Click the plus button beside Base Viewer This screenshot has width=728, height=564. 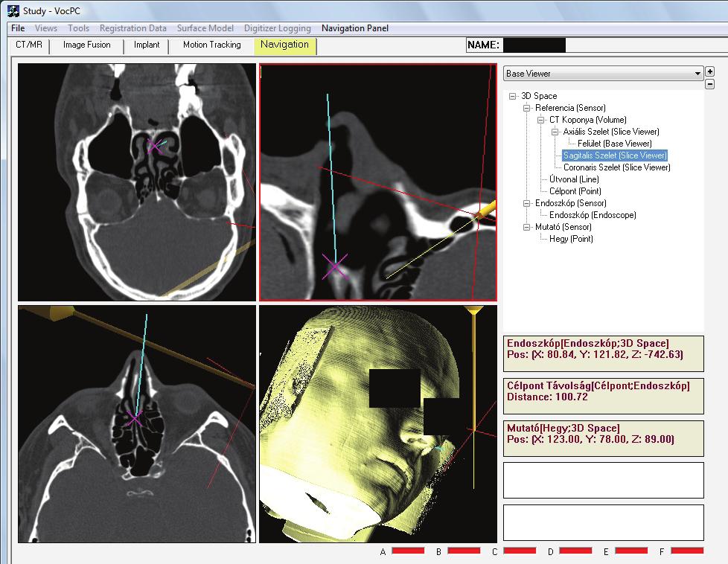[x=709, y=71]
